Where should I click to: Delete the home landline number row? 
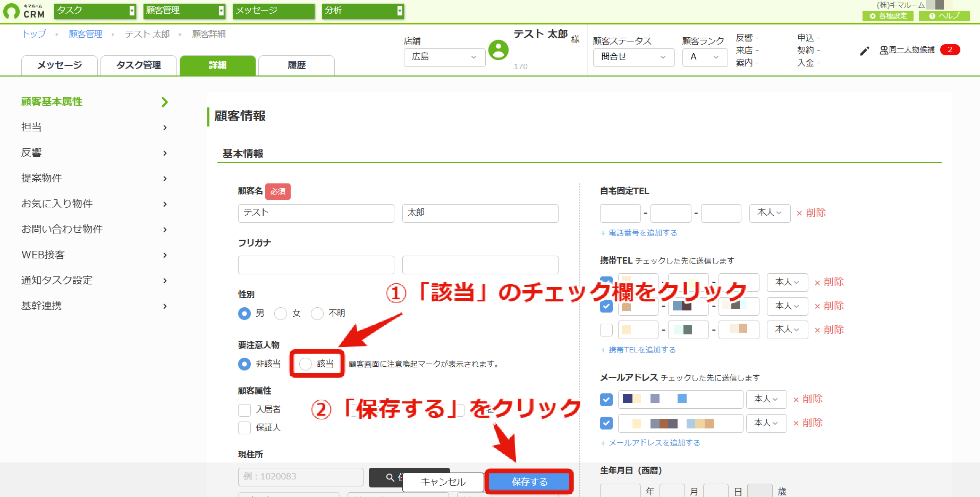[x=811, y=213]
